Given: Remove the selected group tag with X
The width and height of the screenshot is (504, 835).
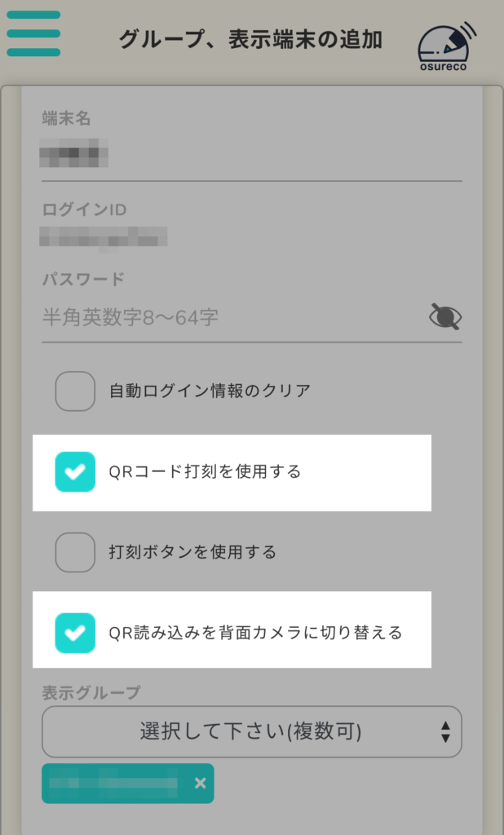Looking at the screenshot, I should tap(200, 784).
